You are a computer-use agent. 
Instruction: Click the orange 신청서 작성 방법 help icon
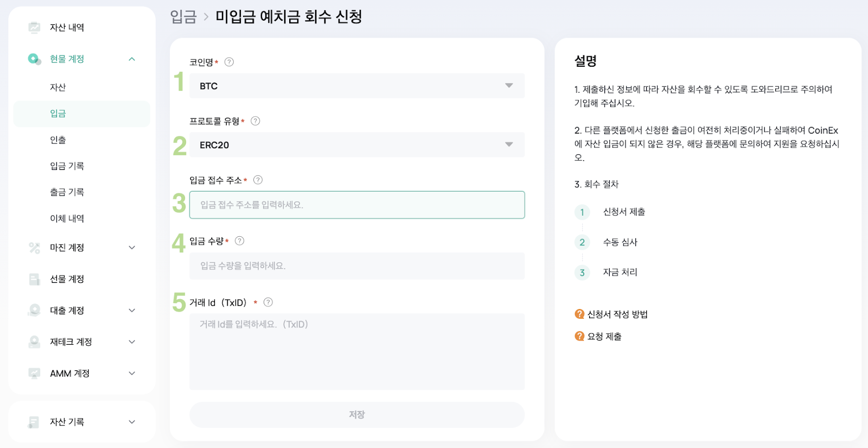point(579,314)
